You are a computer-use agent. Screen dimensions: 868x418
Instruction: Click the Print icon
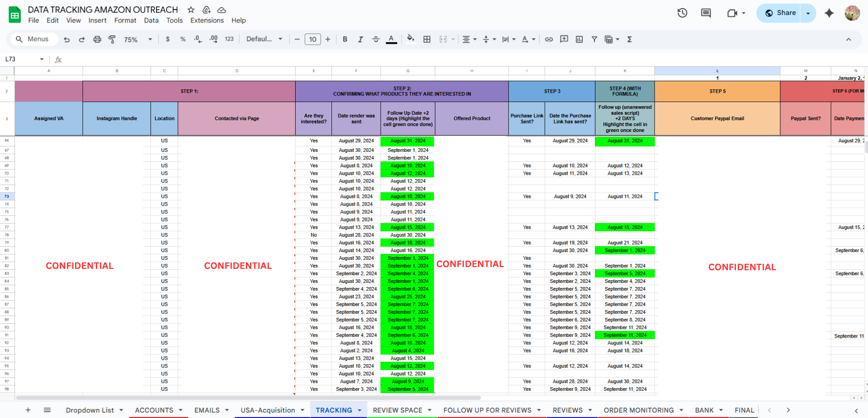(97, 39)
